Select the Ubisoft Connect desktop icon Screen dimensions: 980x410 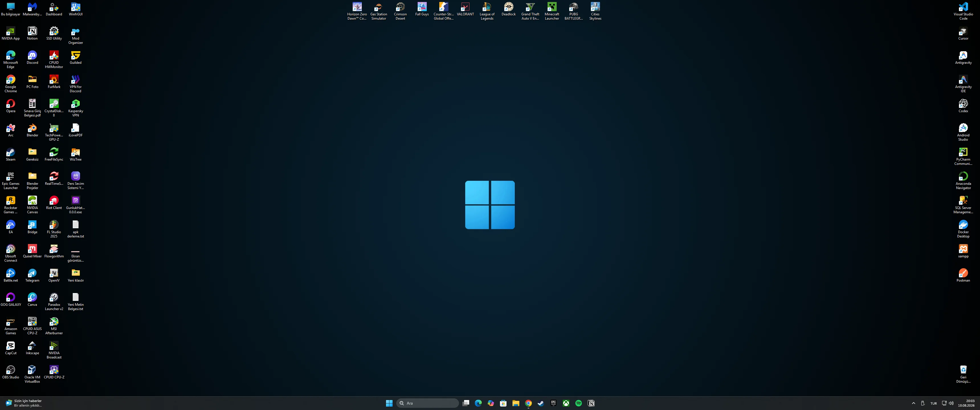pos(11,253)
